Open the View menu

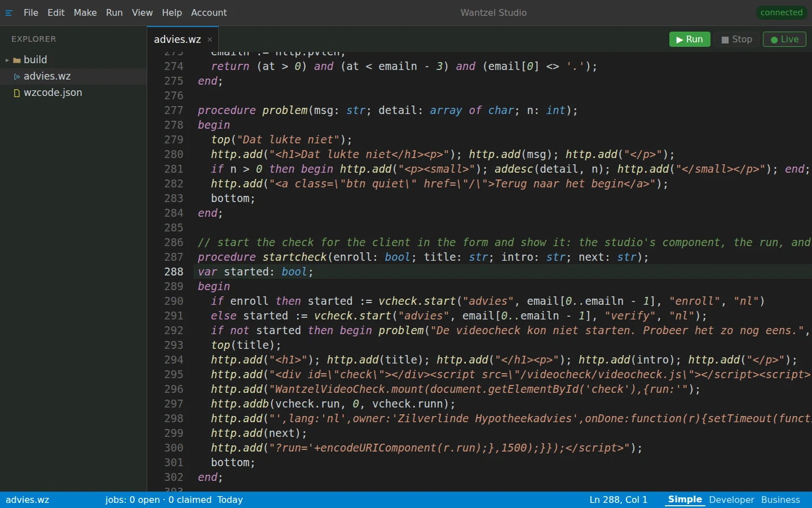pos(142,12)
